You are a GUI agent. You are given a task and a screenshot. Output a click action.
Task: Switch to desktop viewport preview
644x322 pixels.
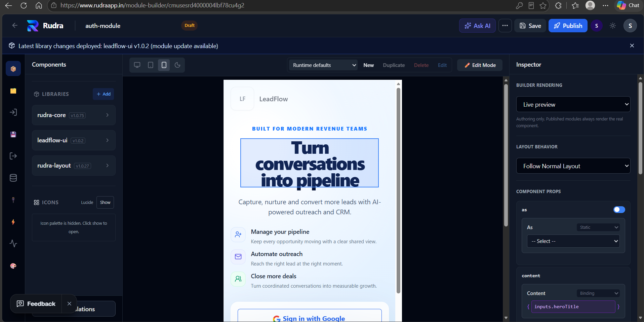(x=137, y=65)
